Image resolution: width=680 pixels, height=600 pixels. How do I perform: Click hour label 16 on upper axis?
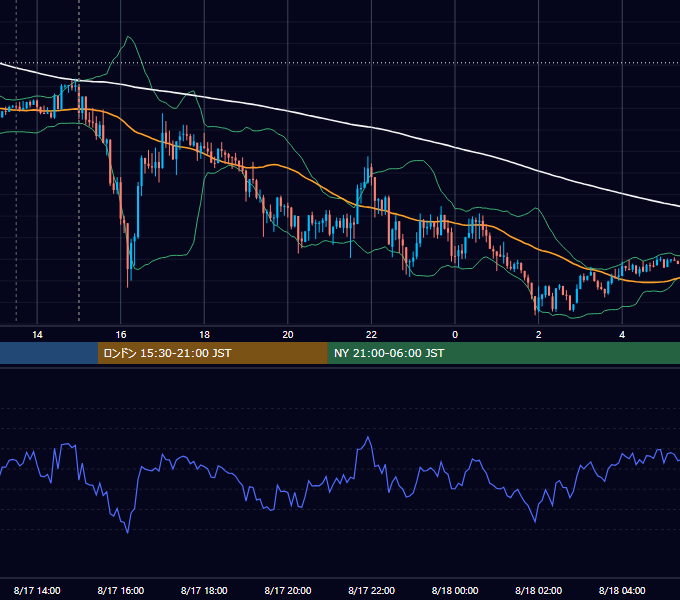(121, 335)
